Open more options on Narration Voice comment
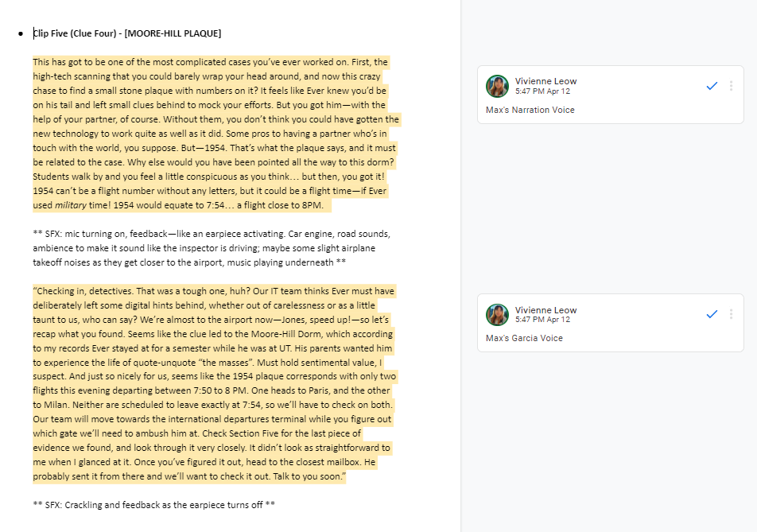The height and width of the screenshot is (532, 757). pyautogui.click(x=731, y=86)
